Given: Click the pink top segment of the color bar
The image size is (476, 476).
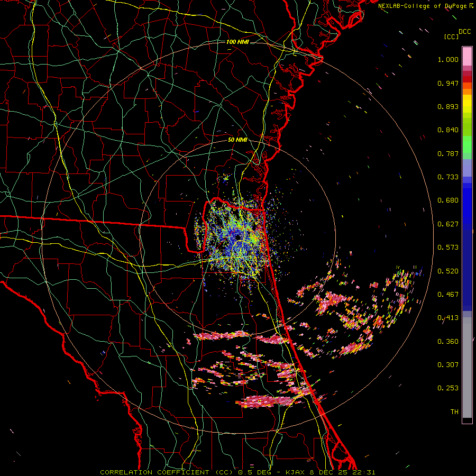Looking at the screenshot, I should [x=467, y=56].
